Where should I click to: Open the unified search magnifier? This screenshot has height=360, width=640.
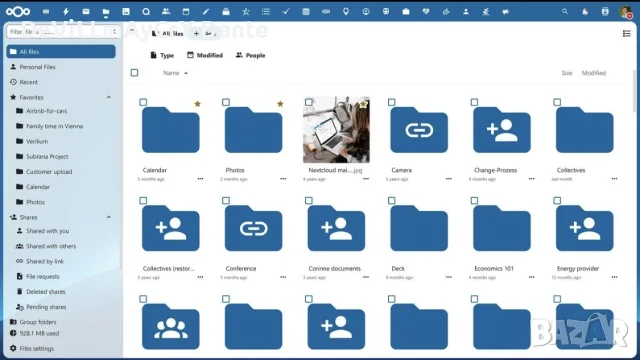pyautogui.click(x=565, y=12)
